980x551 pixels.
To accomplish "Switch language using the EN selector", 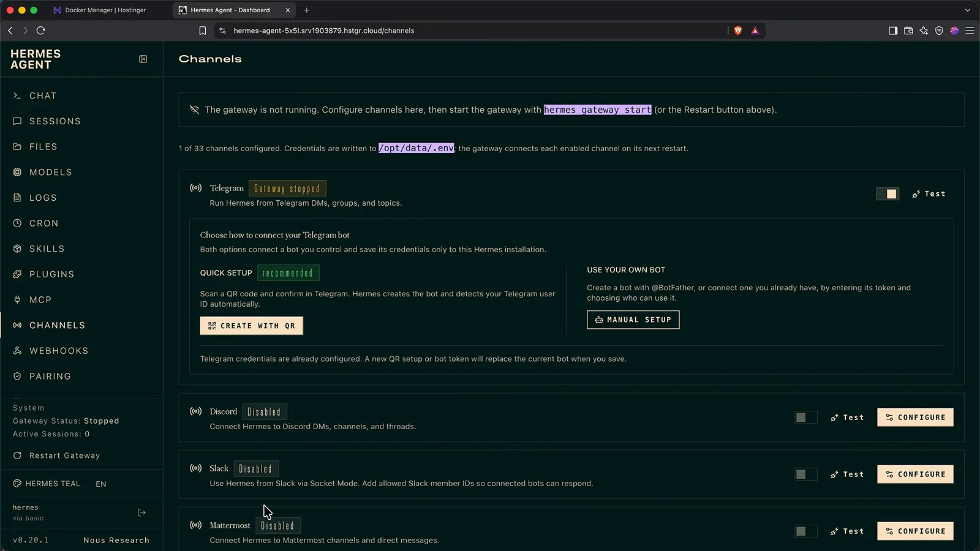I will pos(101,484).
